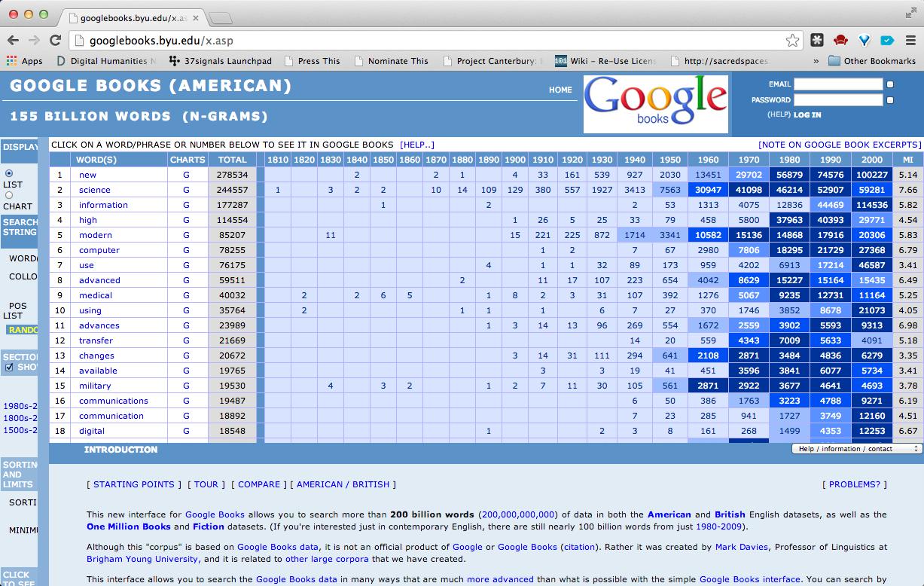Viewport: 924px width, 586px height.
Task: Click inside the EMAIL input field
Action: pyautogui.click(x=837, y=84)
